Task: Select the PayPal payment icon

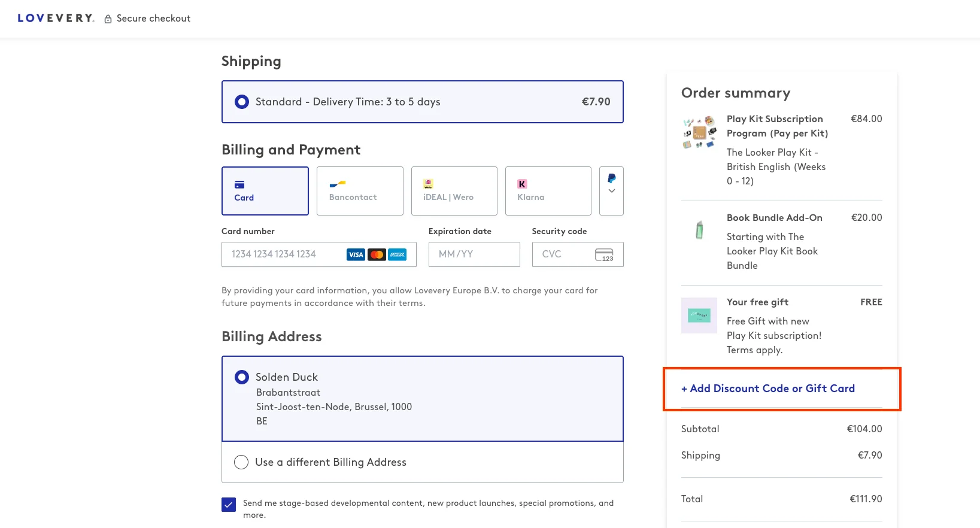Action: [611, 178]
